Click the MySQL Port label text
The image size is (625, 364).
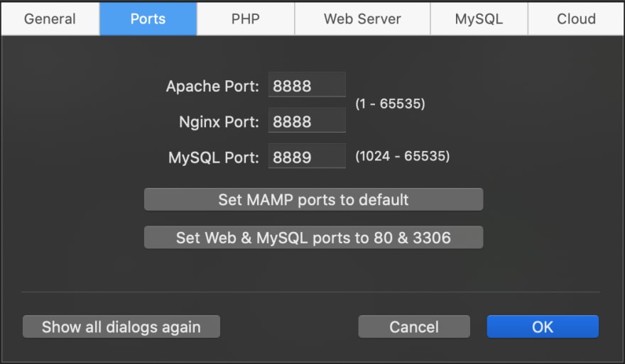point(214,158)
